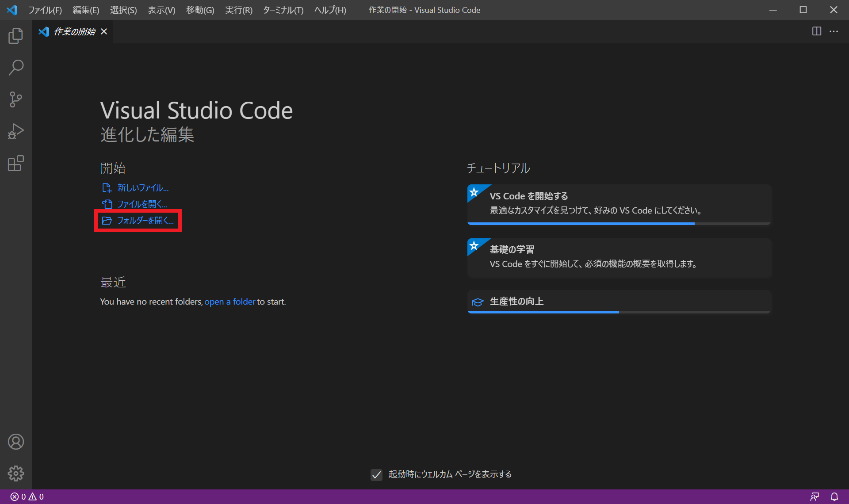Screen dimensions: 849x504
Task: Open the Extensions view icon
Action: pos(15,163)
